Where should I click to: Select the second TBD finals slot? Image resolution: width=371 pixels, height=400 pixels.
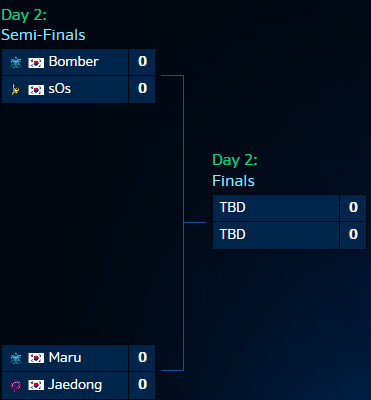click(276, 235)
